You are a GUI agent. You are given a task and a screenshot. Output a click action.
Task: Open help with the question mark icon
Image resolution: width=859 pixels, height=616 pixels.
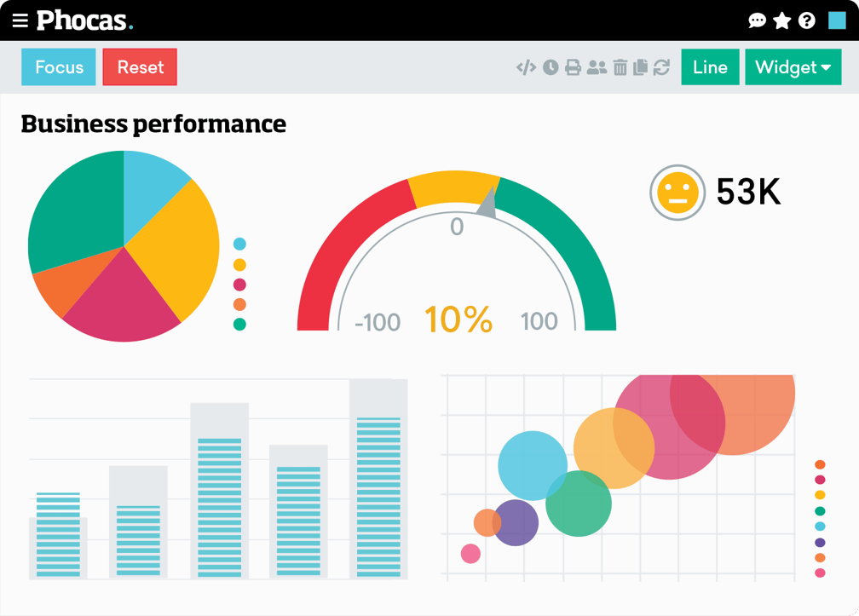click(805, 20)
